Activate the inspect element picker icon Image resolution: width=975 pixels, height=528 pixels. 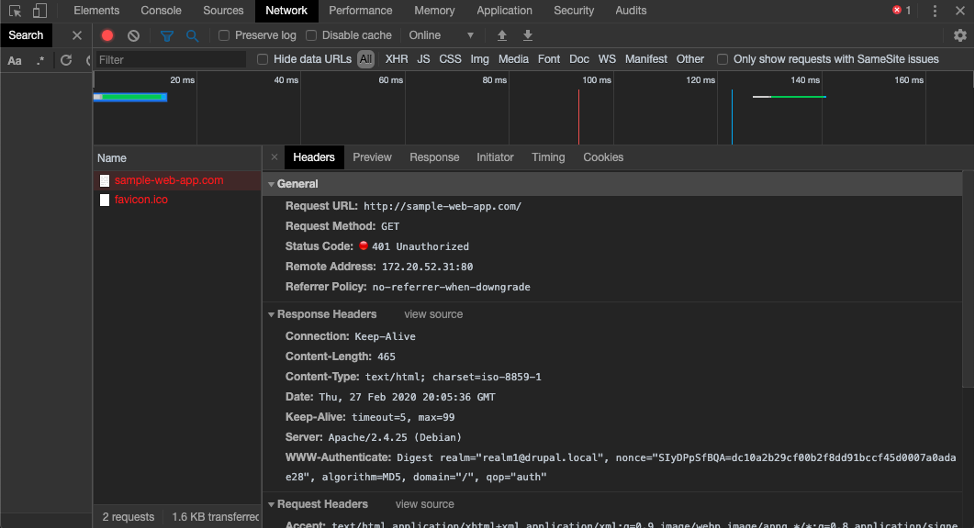pos(15,11)
